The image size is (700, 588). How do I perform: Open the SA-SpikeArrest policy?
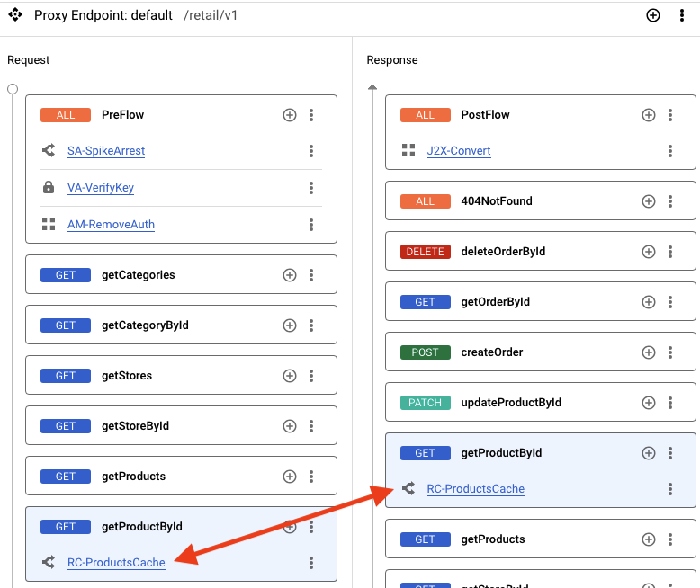(x=106, y=151)
